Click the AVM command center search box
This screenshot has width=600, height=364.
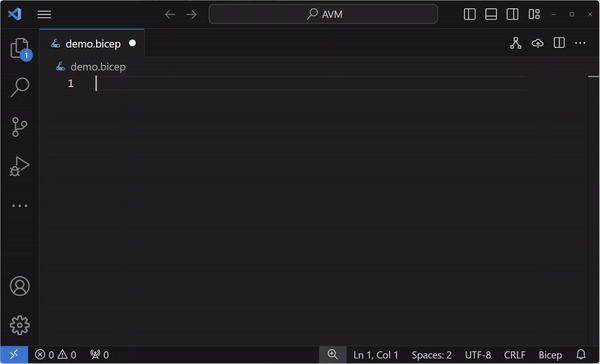pos(323,14)
